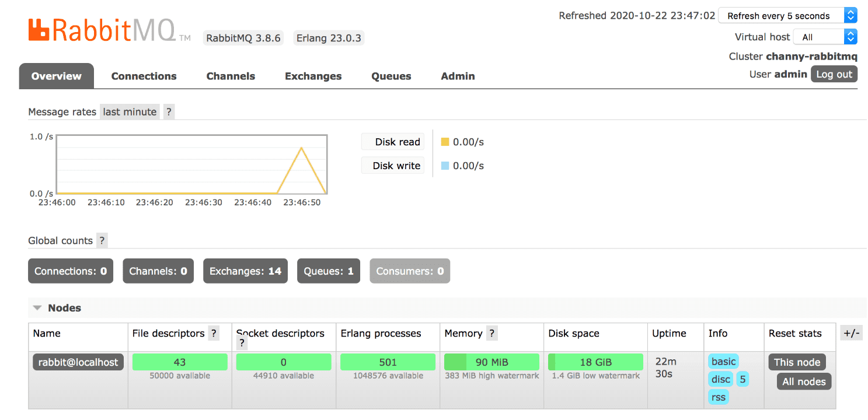This screenshot has height=420, width=868.
Task: Click the Disk read label
Action: point(393,142)
